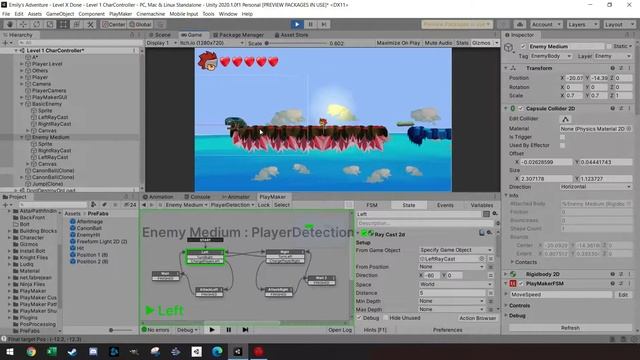Open Excel from Windows taskbar
640x360 pixels.
pyautogui.click(x=52, y=351)
